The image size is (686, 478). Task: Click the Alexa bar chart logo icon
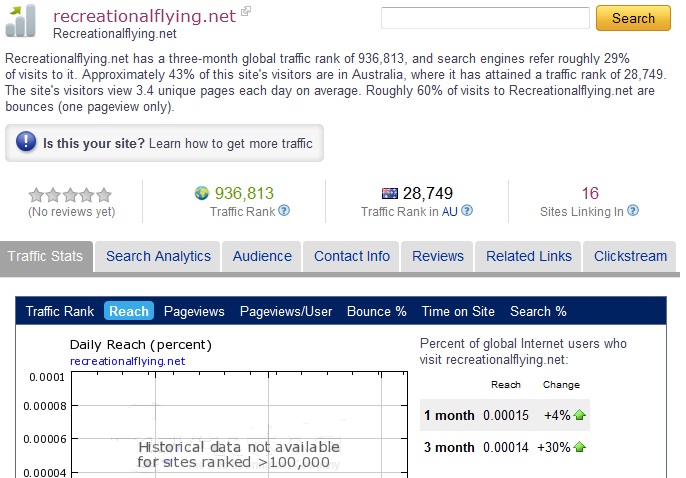(21, 21)
